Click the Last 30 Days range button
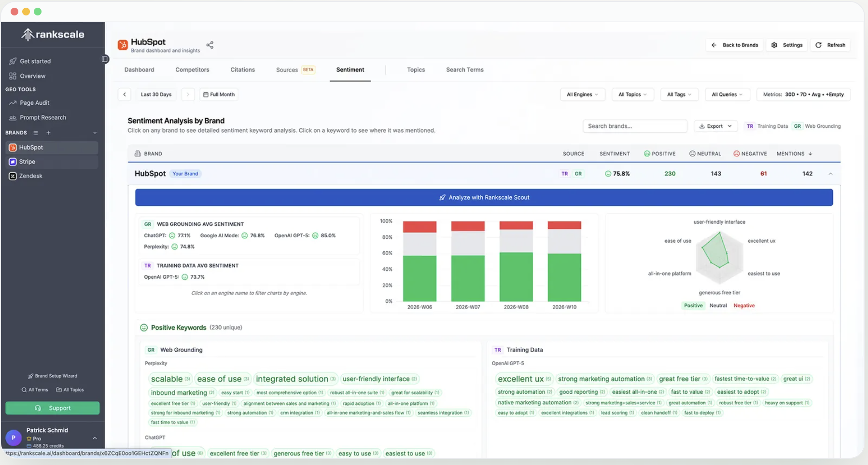 (x=156, y=95)
